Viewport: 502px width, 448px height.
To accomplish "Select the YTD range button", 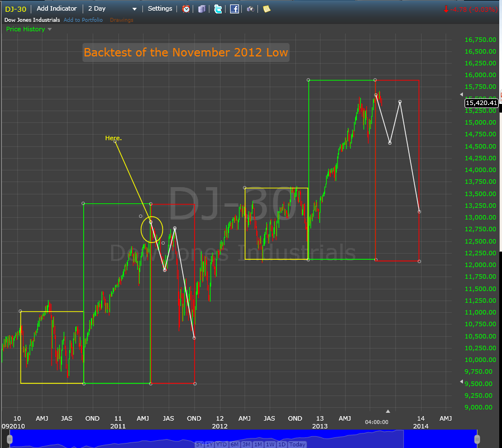I will [222, 445].
